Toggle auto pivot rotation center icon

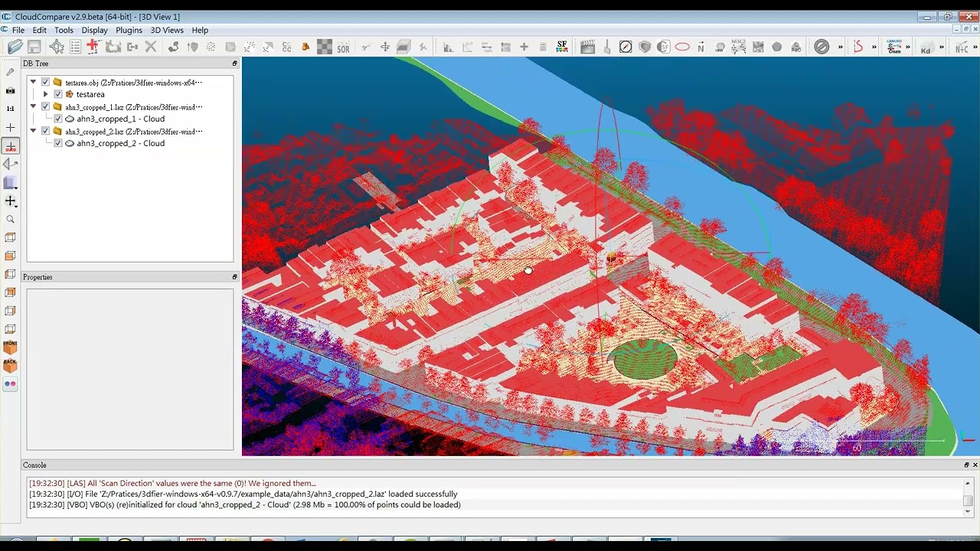(11, 145)
